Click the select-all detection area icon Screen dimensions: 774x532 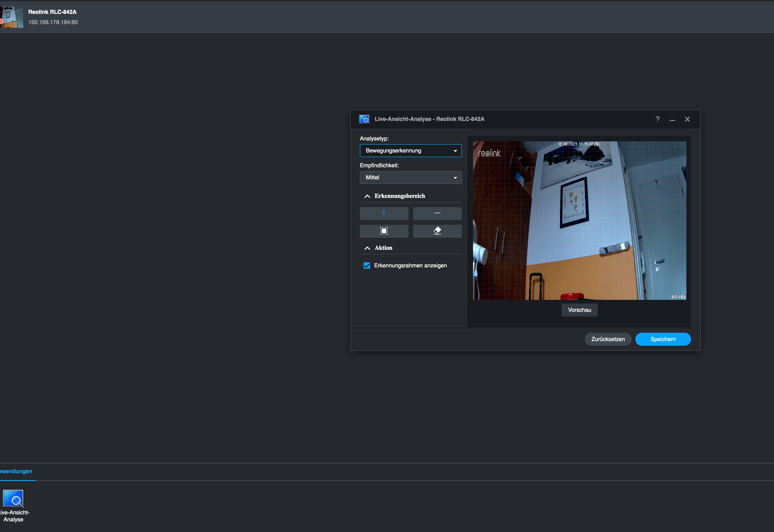click(x=384, y=231)
